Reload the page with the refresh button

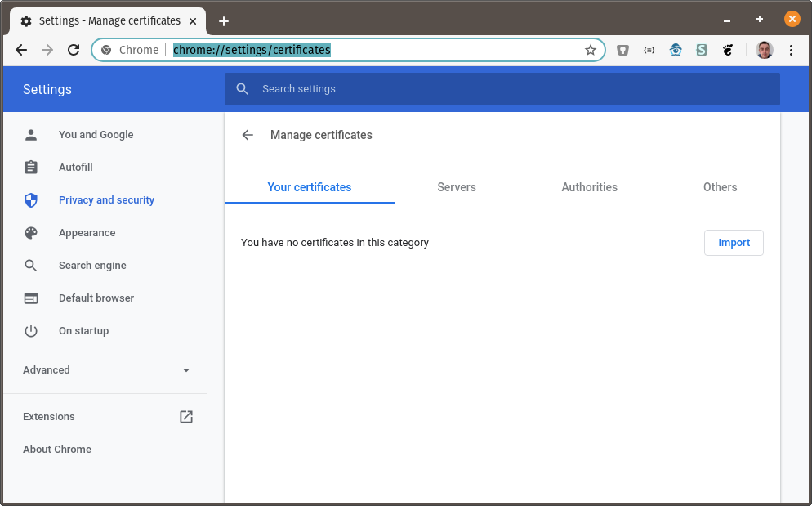[x=73, y=50]
